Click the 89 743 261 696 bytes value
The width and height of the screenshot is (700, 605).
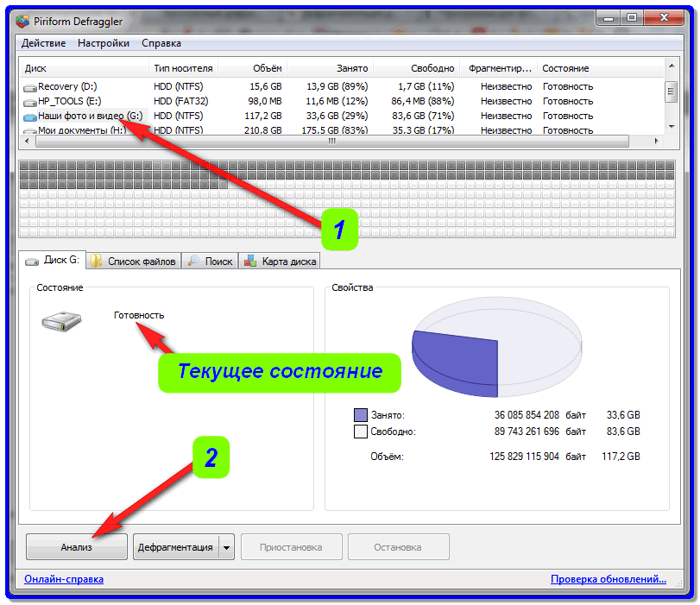[527, 432]
